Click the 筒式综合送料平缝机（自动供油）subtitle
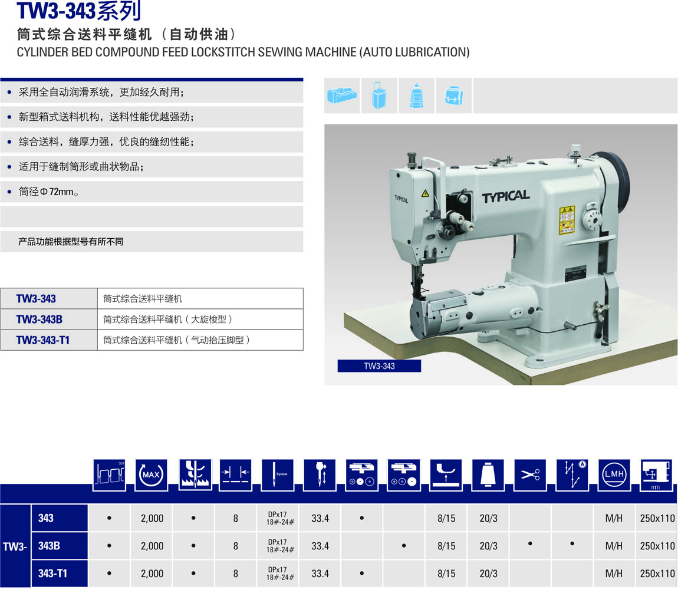678x616 pixels. 127,34
